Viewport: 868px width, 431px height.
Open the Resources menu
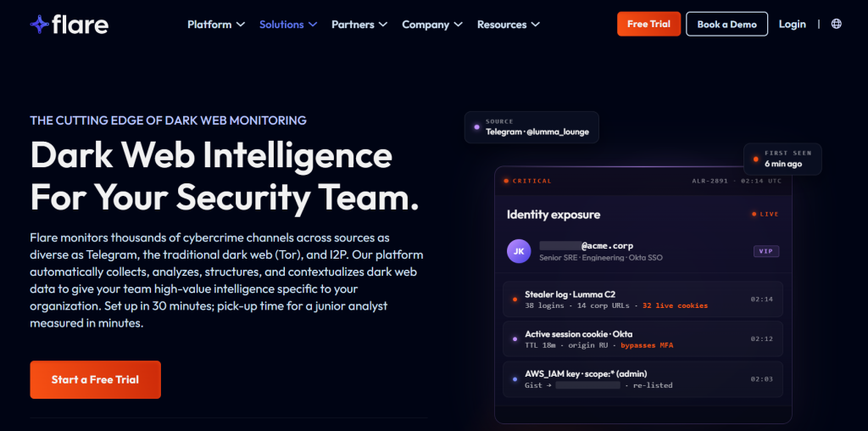[509, 25]
